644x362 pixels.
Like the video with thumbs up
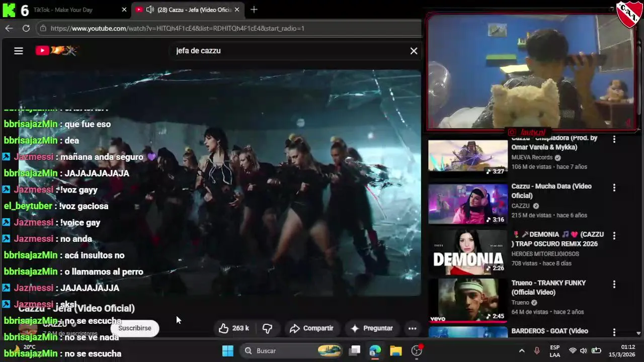[234, 328]
